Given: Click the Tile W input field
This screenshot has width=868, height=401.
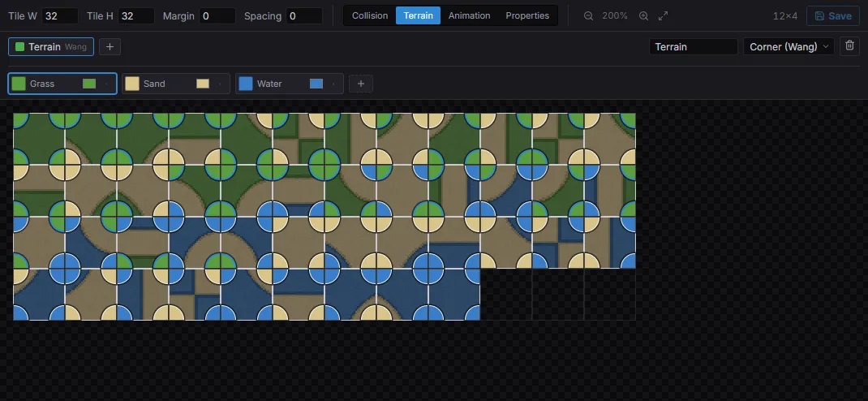Looking at the screenshot, I should coord(60,16).
